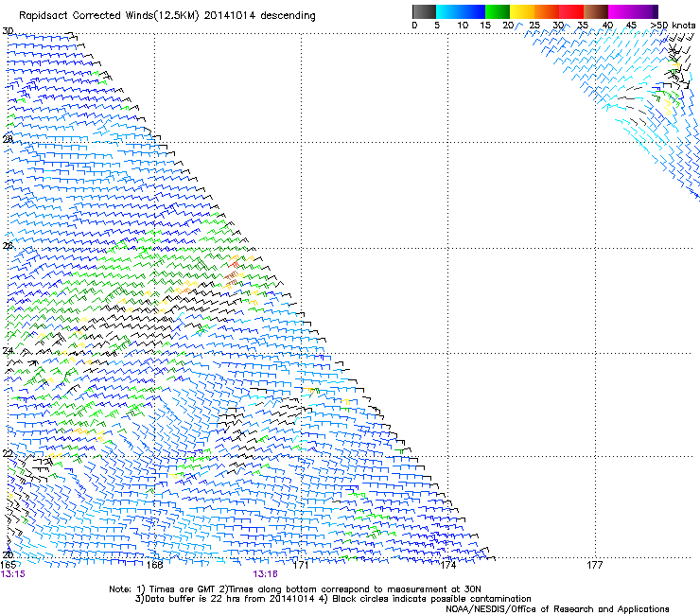The image size is (700, 615).
Task: Select the yellow 20-25 knots legend swatch
Action: 522,11
